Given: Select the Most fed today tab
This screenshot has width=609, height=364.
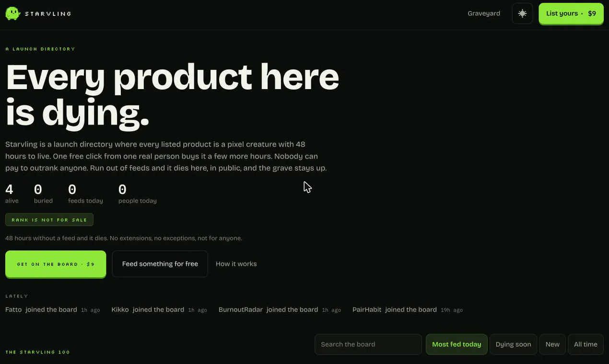Looking at the screenshot, I should 457,344.
